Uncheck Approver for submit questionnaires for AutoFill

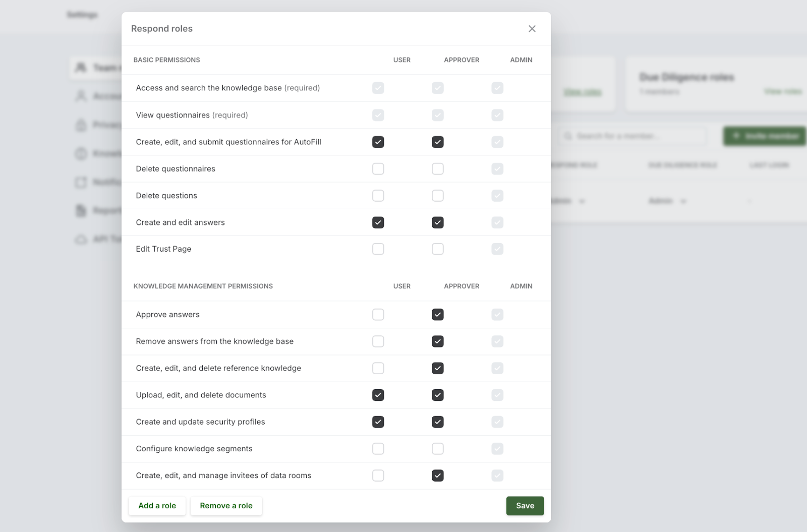click(437, 142)
